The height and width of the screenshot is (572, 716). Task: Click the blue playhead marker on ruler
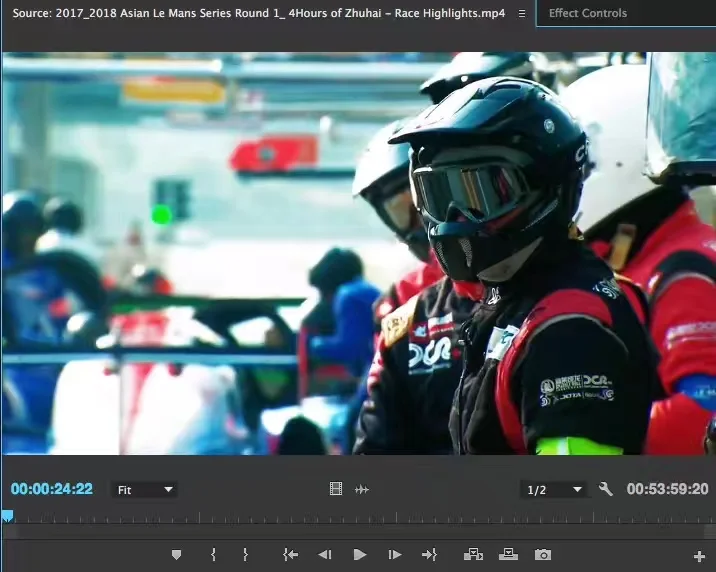pyautogui.click(x=7, y=516)
